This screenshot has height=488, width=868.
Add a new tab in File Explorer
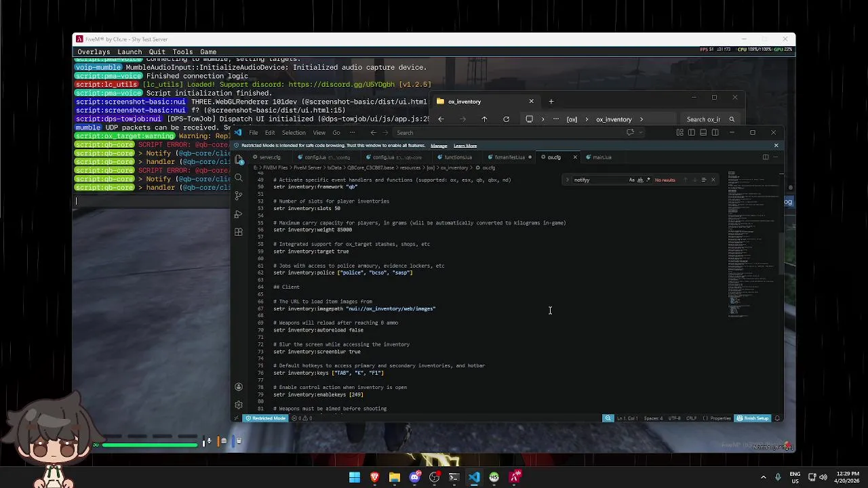tap(551, 102)
